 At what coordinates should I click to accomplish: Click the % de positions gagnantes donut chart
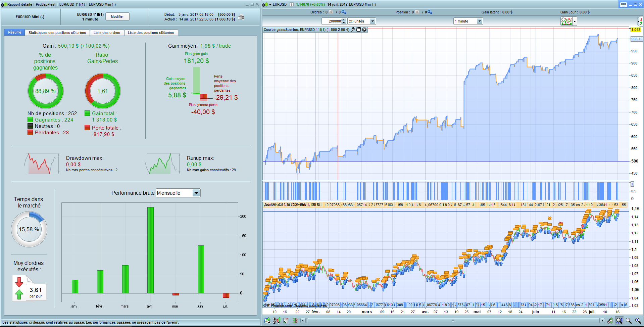(45, 91)
